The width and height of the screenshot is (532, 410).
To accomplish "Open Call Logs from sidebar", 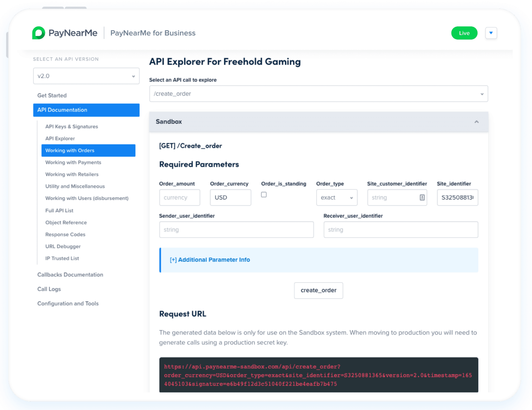I will point(49,289).
